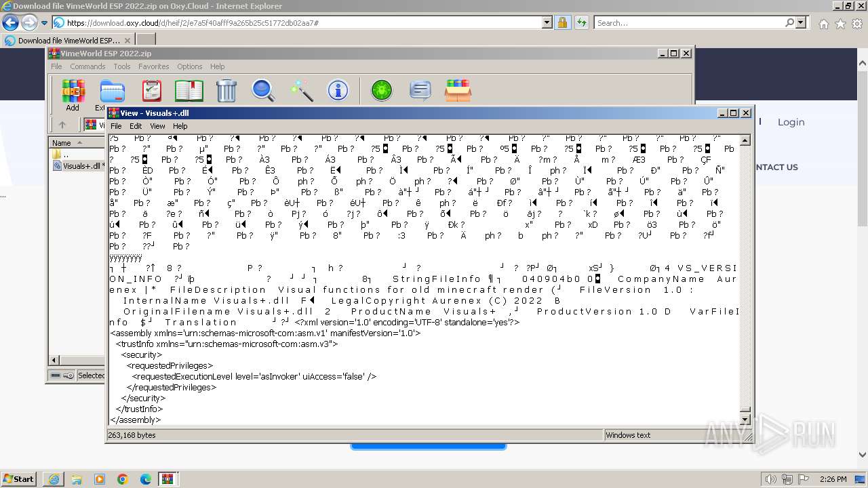Select the parent folder '..' entry

(x=65, y=155)
